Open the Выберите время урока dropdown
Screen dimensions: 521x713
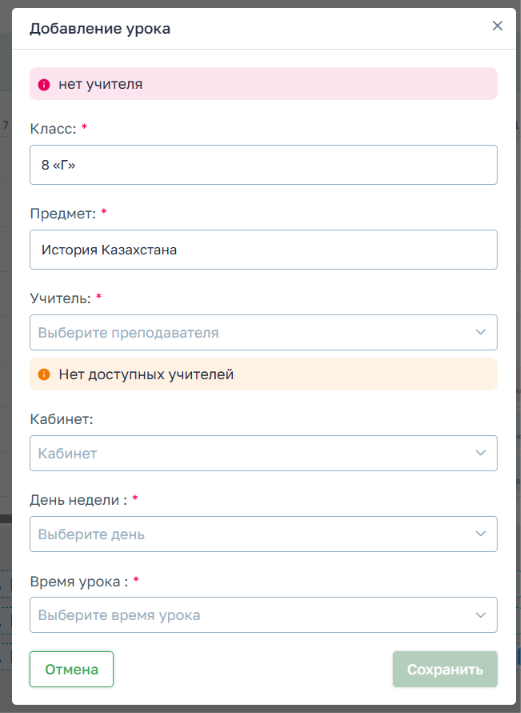pyautogui.click(x=264, y=615)
